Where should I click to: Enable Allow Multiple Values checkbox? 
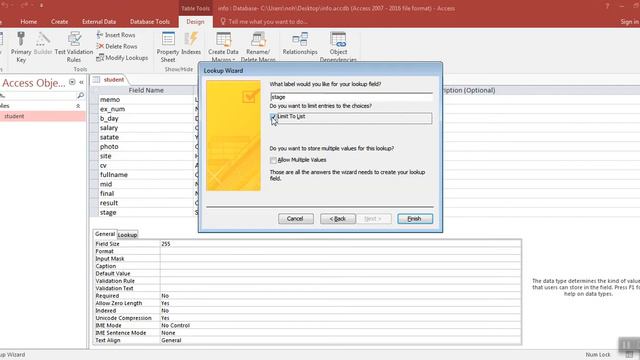273,160
